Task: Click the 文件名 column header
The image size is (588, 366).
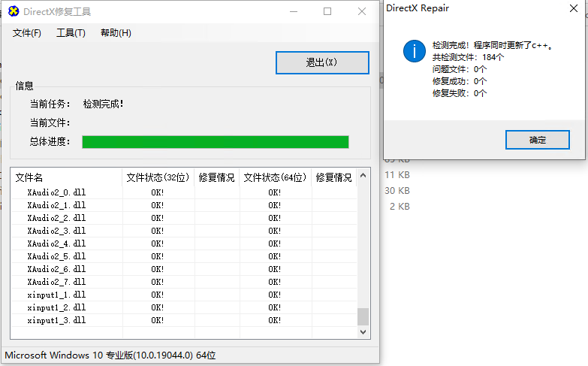Action: pyautogui.click(x=66, y=177)
